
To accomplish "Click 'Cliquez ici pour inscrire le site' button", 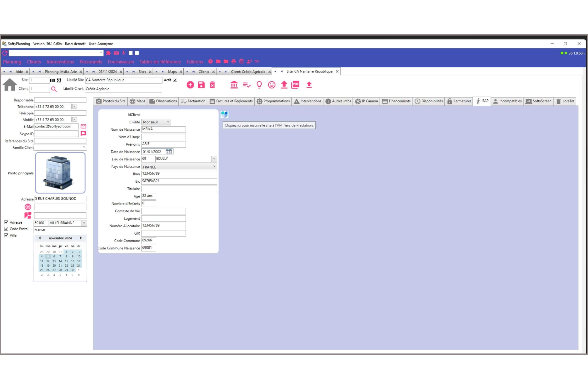I will click(269, 125).
